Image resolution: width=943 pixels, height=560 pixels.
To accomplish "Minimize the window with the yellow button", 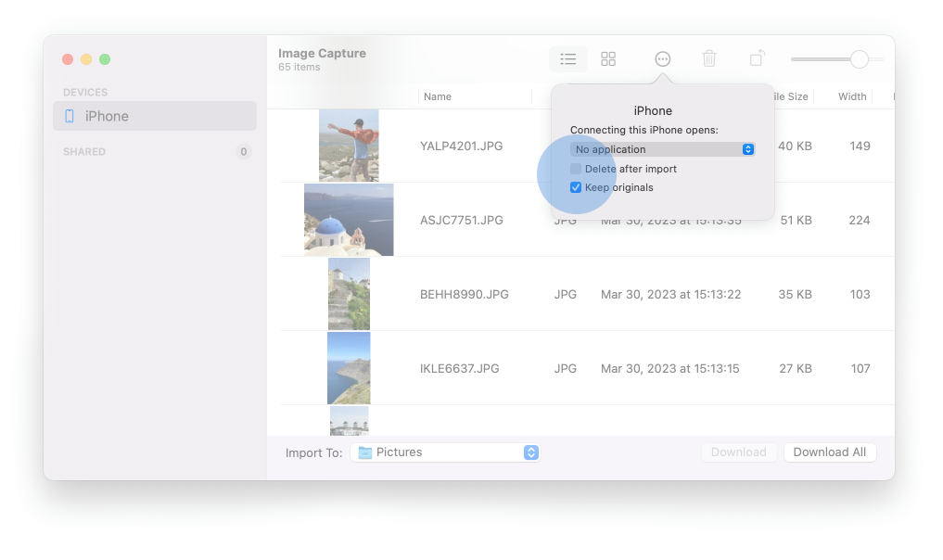I will point(86,59).
